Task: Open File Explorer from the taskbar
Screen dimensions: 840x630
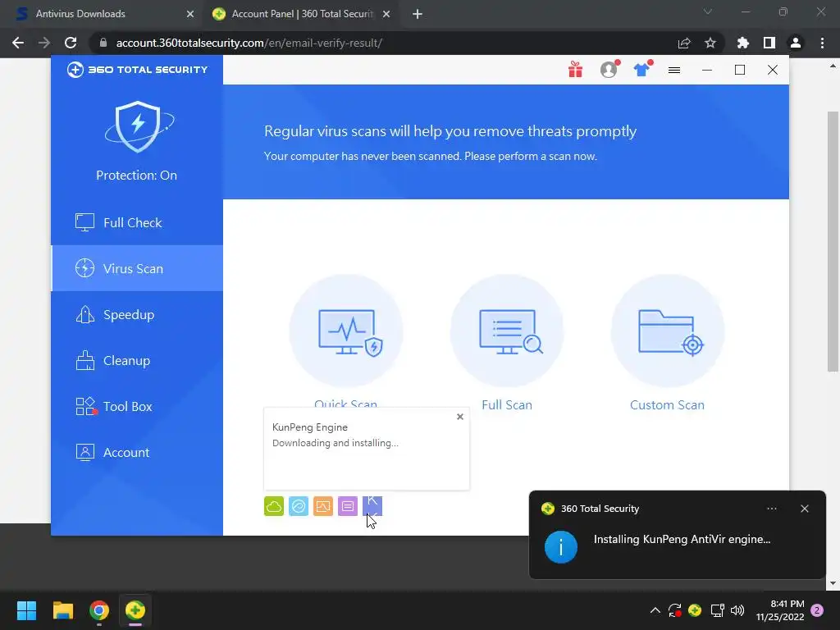Action: tap(62, 610)
